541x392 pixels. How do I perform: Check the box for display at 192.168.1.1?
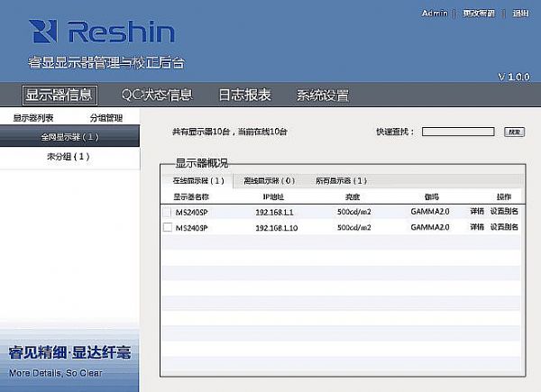[168, 212]
